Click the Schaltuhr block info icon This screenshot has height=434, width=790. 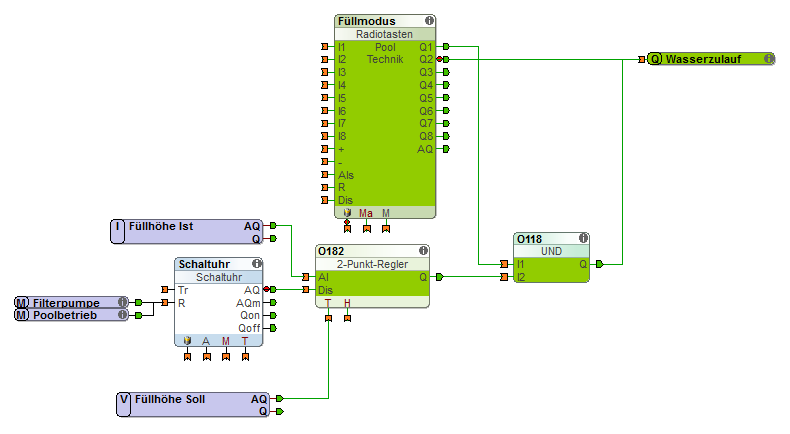[255, 264]
